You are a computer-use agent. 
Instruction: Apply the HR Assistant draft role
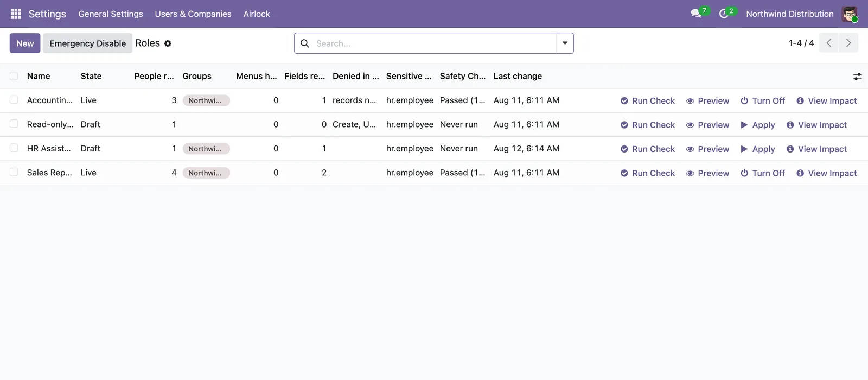pos(758,149)
